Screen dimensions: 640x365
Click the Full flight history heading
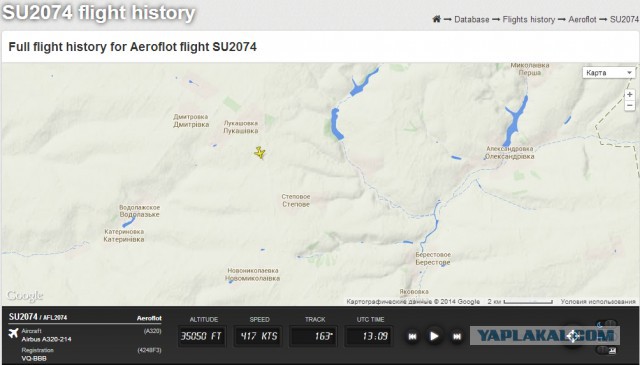pyautogui.click(x=132, y=47)
